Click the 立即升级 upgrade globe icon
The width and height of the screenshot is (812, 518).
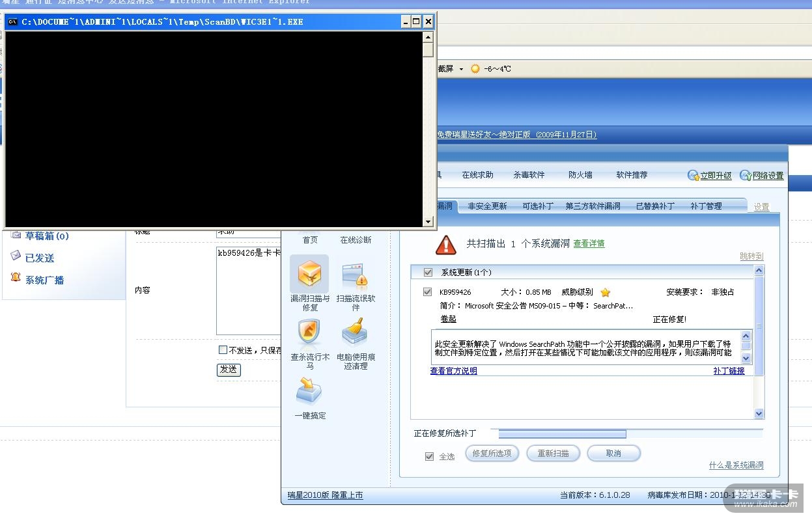[x=693, y=175]
